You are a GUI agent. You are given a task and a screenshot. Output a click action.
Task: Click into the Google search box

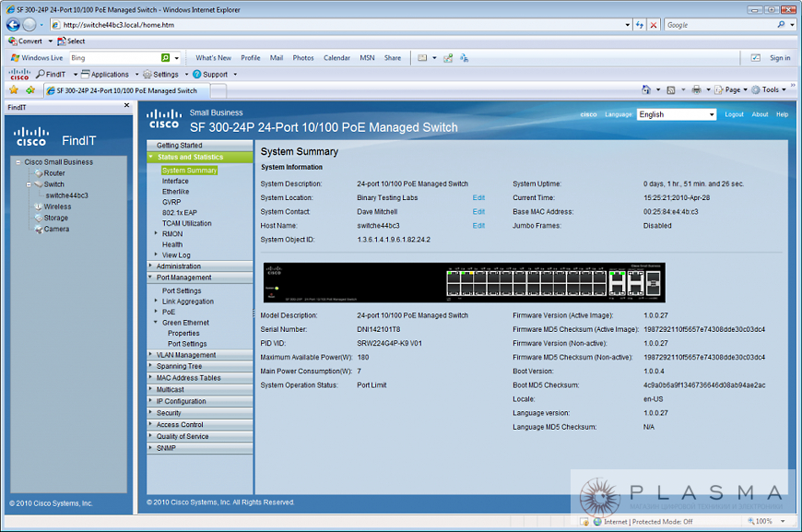tap(720, 25)
